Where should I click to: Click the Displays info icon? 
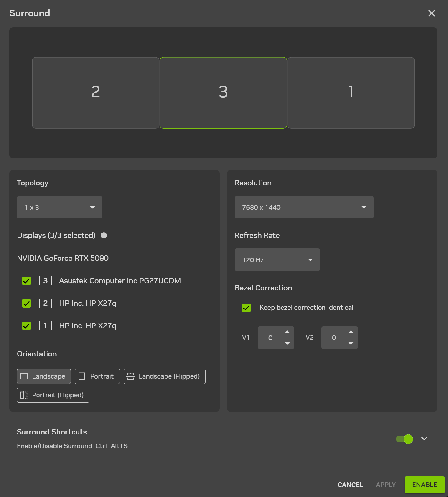pos(104,235)
